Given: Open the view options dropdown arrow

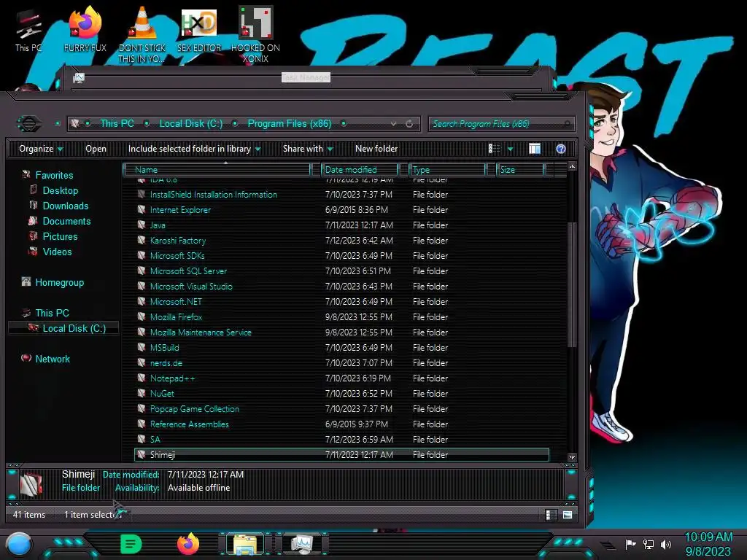Looking at the screenshot, I should coord(510,149).
